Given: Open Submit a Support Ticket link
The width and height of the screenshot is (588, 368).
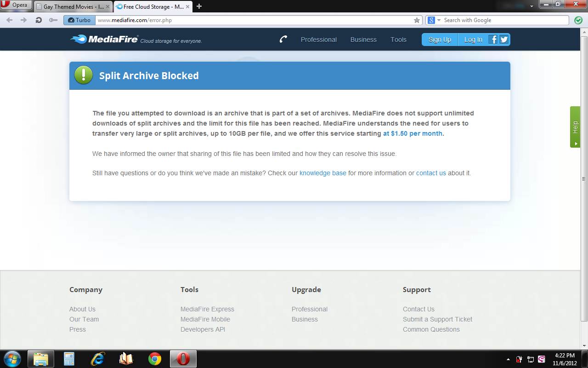Looking at the screenshot, I should 437,319.
